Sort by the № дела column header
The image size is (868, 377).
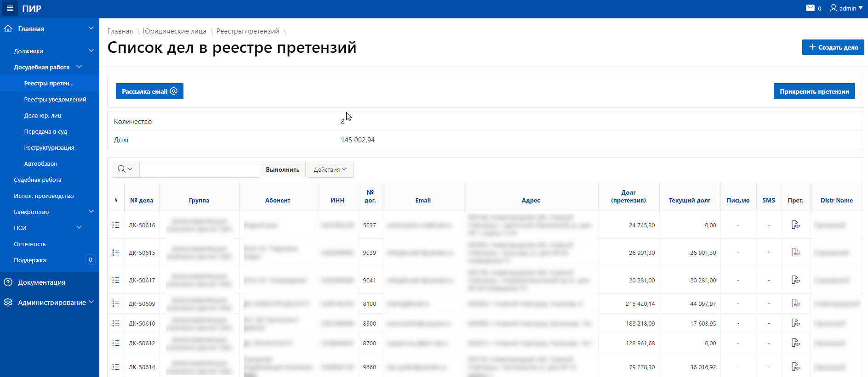point(142,200)
